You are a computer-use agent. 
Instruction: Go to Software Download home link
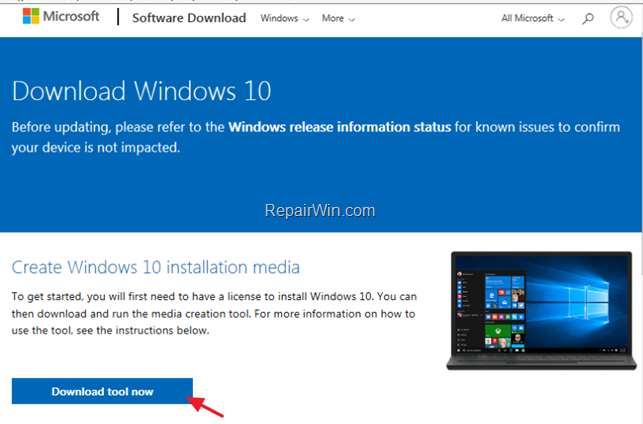[x=189, y=18]
